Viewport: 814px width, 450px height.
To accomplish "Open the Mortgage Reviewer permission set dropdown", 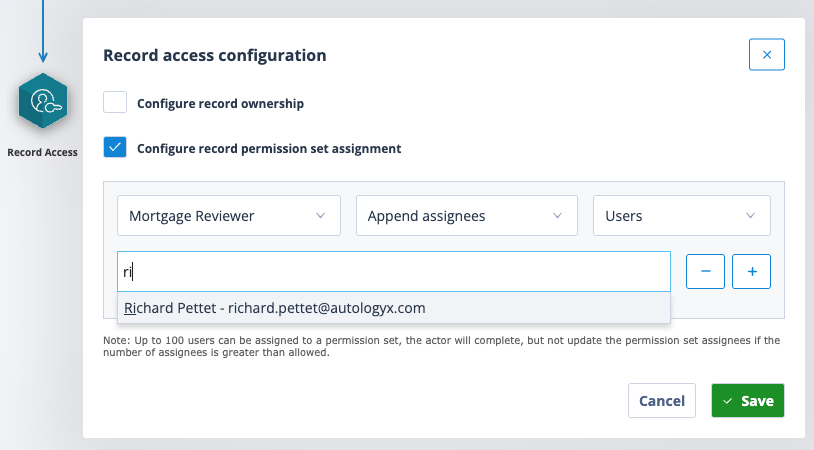I will pos(229,215).
